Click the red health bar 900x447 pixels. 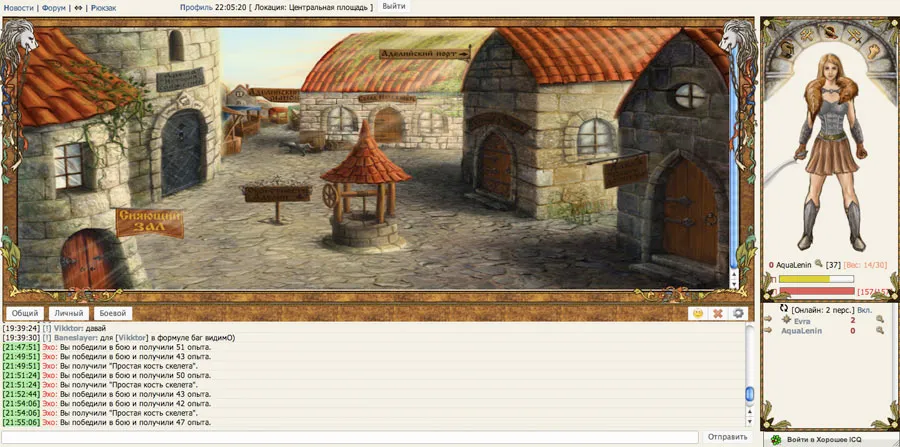pyautogui.click(x=816, y=291)
